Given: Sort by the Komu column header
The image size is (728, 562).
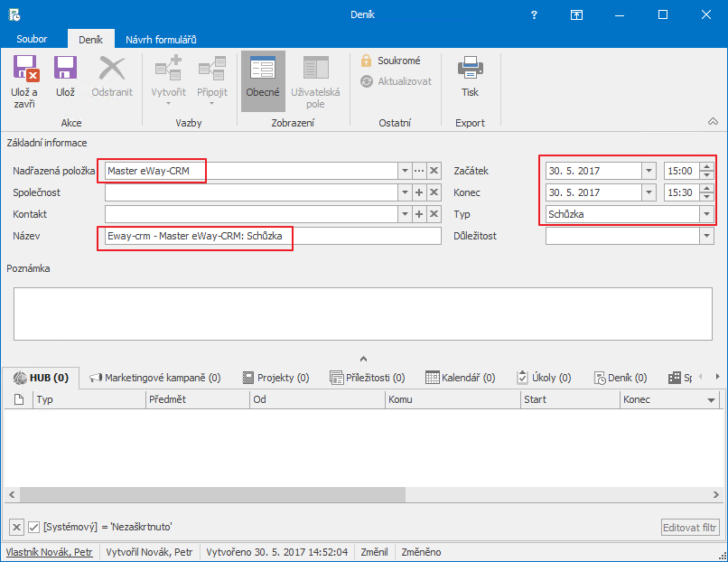Looking at the screenshot, I should 453,399.
